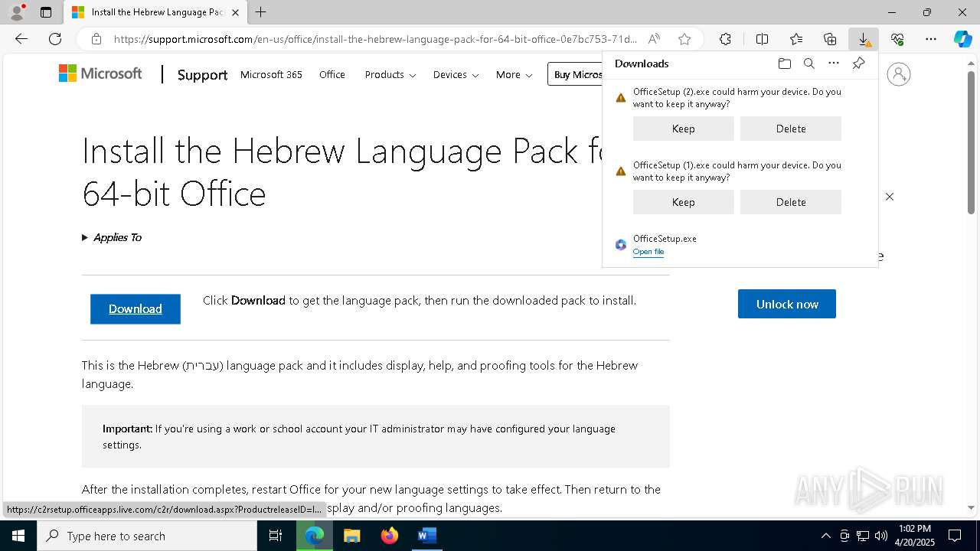Close the Hebrew Language Pack tab
The image size is (980, 551).
pos(235,12)
